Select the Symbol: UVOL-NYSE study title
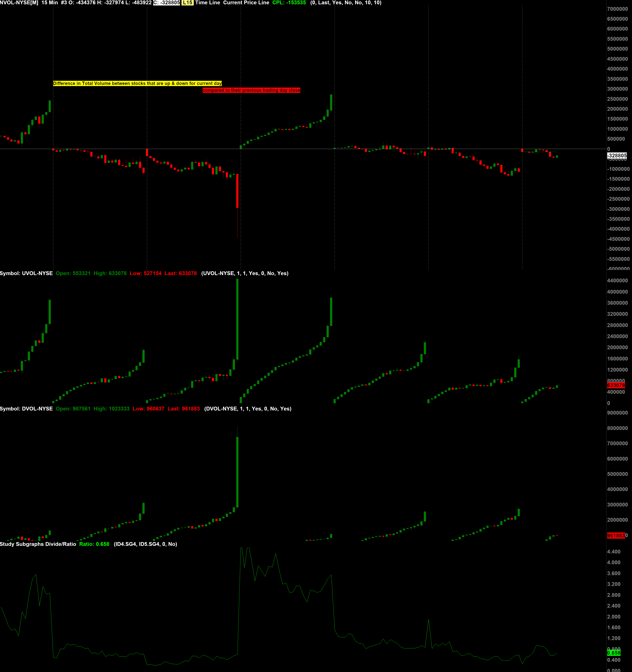Image resolution: width=632 pixels, height=672 pixels. 26,273
